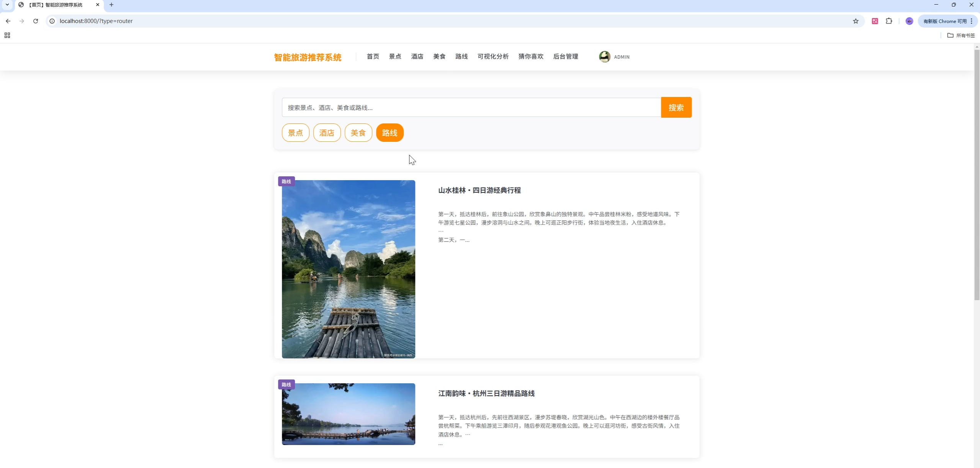Open 猜你喜欢 navigation item
980x468 pixels.
[531, 56]
